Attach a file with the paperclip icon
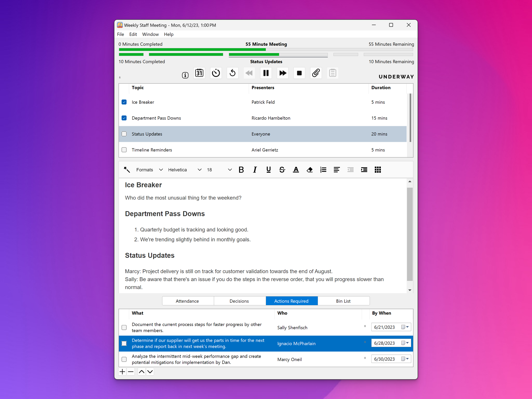532x399 pixels. pyautogui.click(x=316, y=73)
